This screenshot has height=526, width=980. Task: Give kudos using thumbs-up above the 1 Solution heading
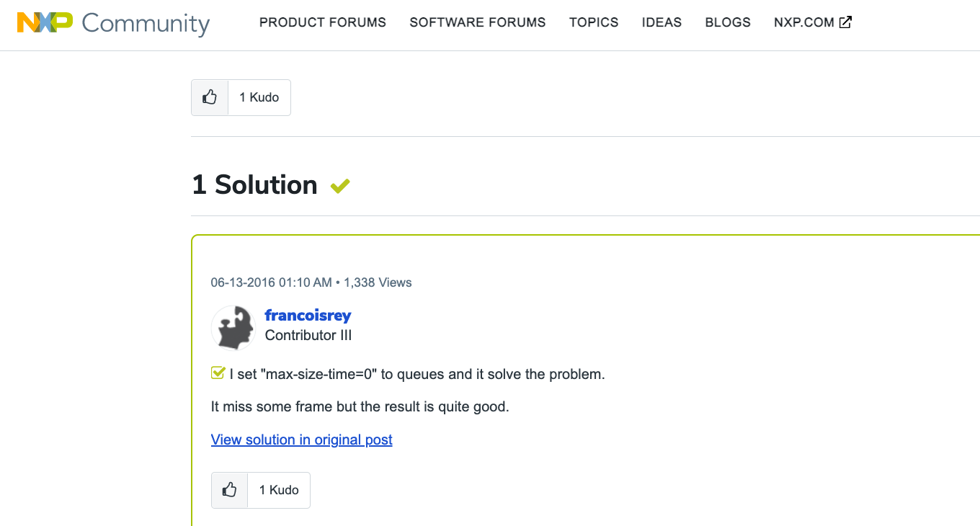tap(210, 97)
